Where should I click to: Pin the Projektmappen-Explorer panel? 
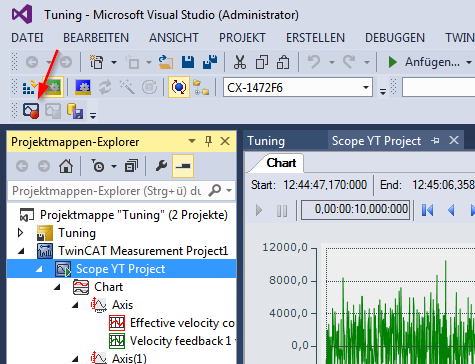[x=209, y=141]
